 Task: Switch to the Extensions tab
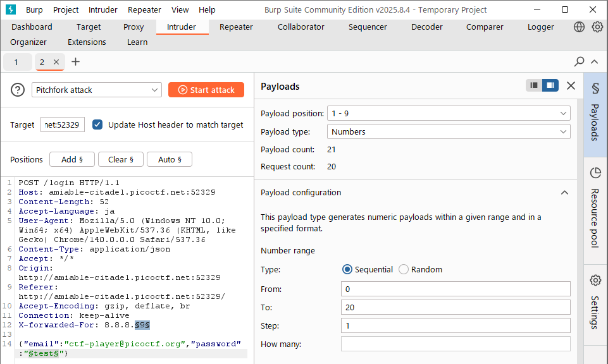click(x=87, y=42)
